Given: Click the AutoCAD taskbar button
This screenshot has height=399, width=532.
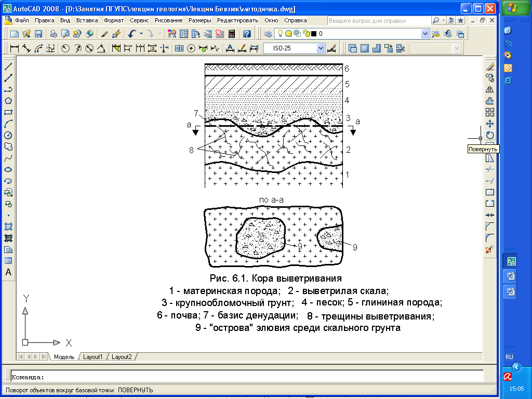Looking at the screenshot, I should [511, 262].
